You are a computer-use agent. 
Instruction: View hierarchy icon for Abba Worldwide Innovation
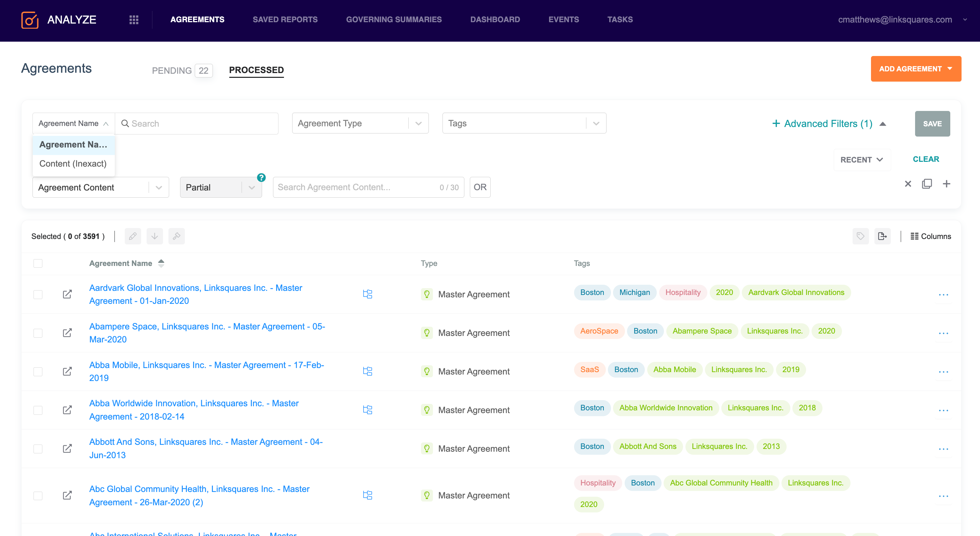[x=368, y=410]
